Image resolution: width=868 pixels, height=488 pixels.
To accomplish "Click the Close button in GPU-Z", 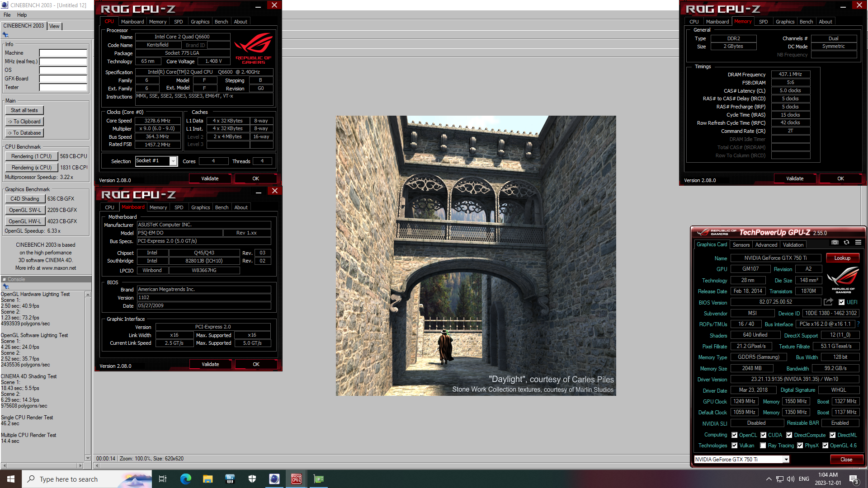I will (846, 460).
